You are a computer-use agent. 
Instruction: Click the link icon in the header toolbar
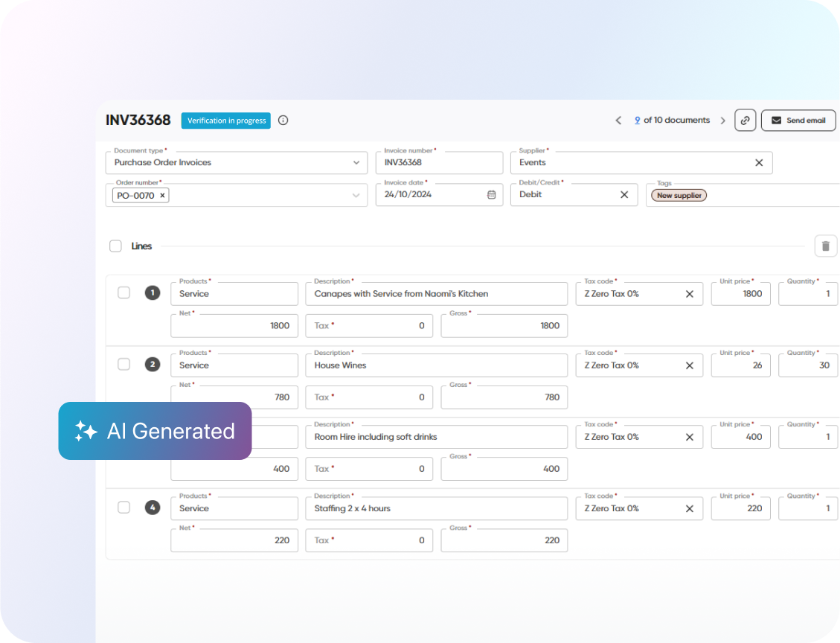click(x=746, y=120)
